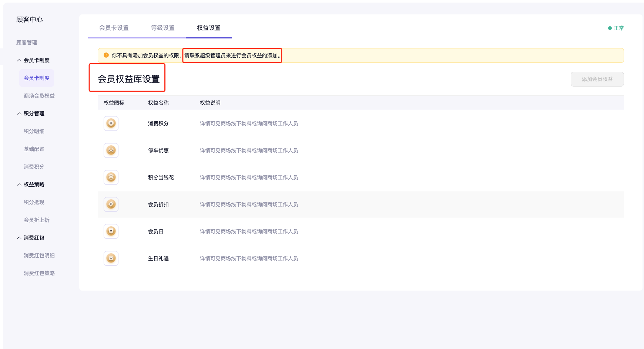Select the 权益设置 tab
The width and height of the screenshot is (644, 349).
click(x=209, y=28)
